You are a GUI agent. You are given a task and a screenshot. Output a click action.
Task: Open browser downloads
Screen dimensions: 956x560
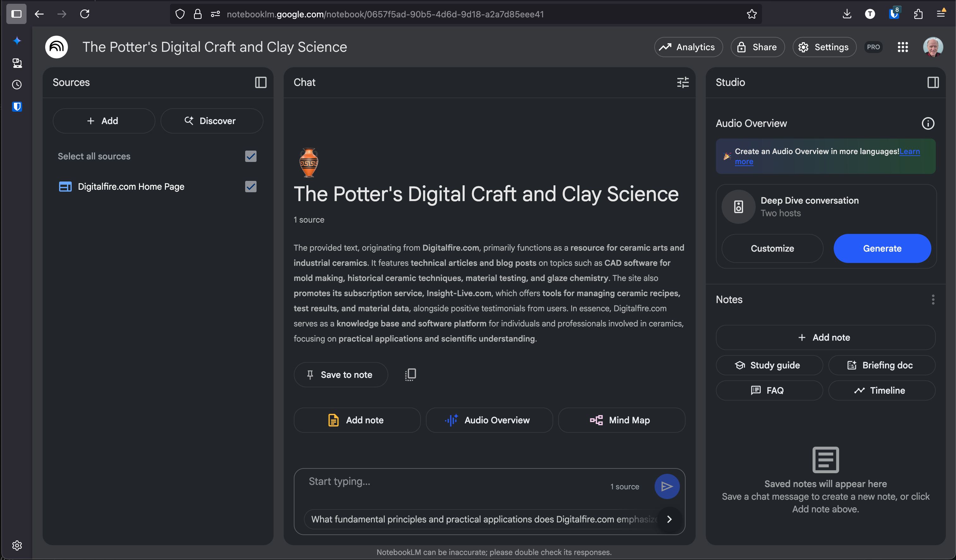click(x=847, y=14)
